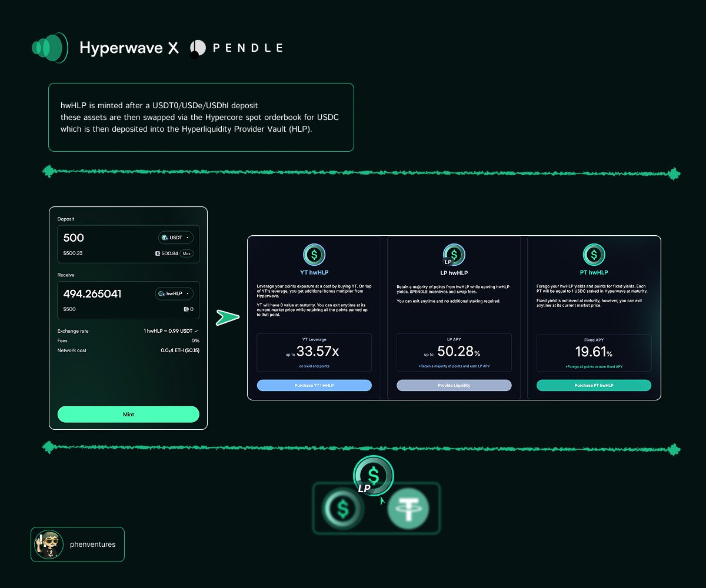Image resolution: width=706 pixels, height=588 pixels.
Task: Click Purchase YT hwHLP button
Action: (x=314, y=385)
